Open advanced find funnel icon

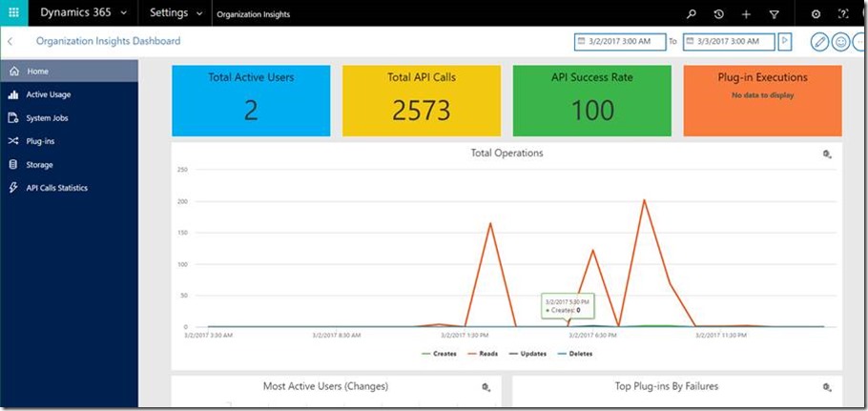pyautogui.click(x=774, y=14)
